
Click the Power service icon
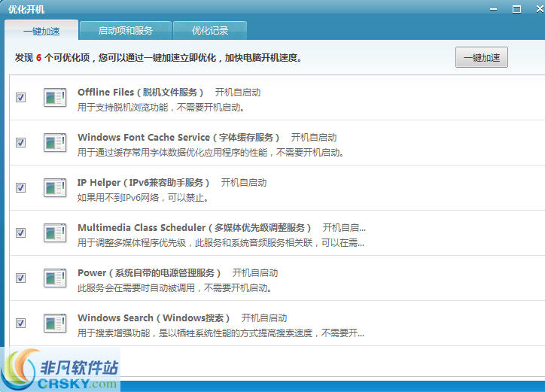55,278
